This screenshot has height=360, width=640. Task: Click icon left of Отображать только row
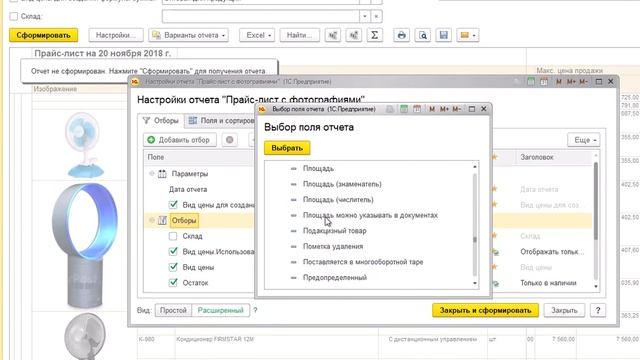tap(496, 252)
